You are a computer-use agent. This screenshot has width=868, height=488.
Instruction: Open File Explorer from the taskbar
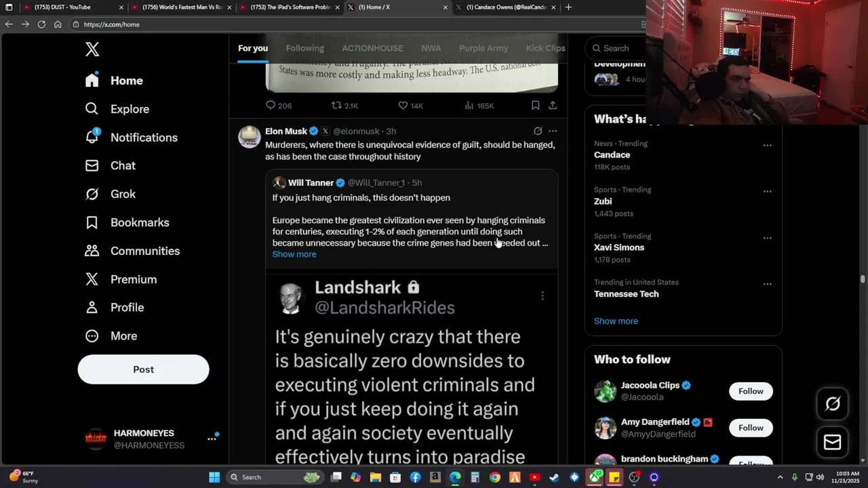(x=376, y=477)
